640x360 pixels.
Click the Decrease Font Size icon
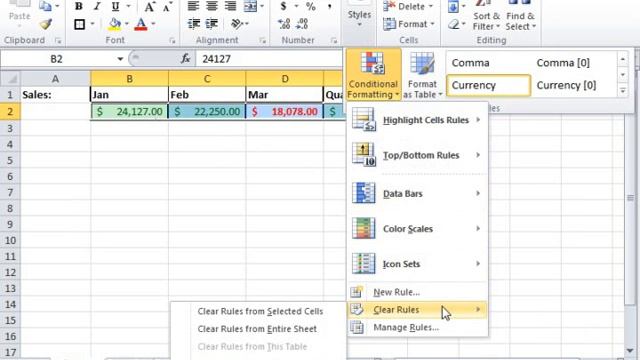167,7
